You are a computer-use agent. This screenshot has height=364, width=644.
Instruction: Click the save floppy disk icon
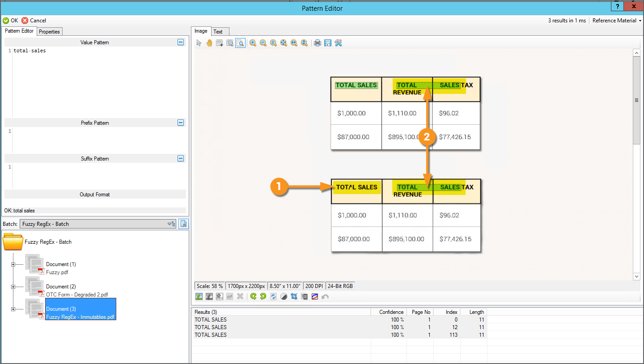coord(328,43)
